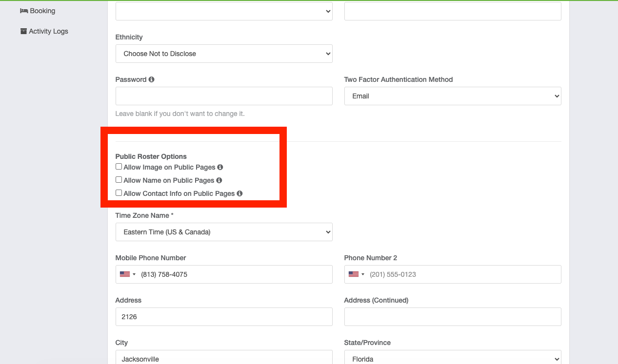Click the info icon beside Password label
This screenshot has height=364, width=618.
(151, 79)
